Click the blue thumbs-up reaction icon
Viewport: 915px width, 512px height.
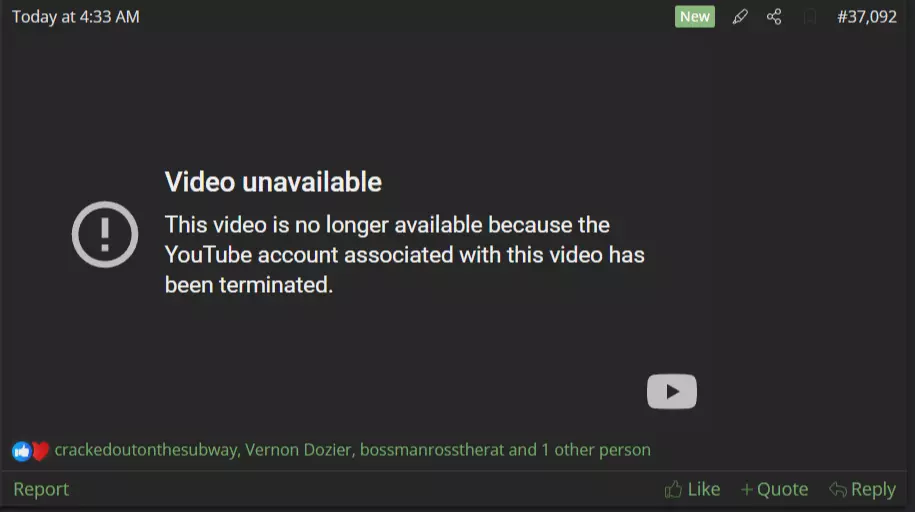22,451
